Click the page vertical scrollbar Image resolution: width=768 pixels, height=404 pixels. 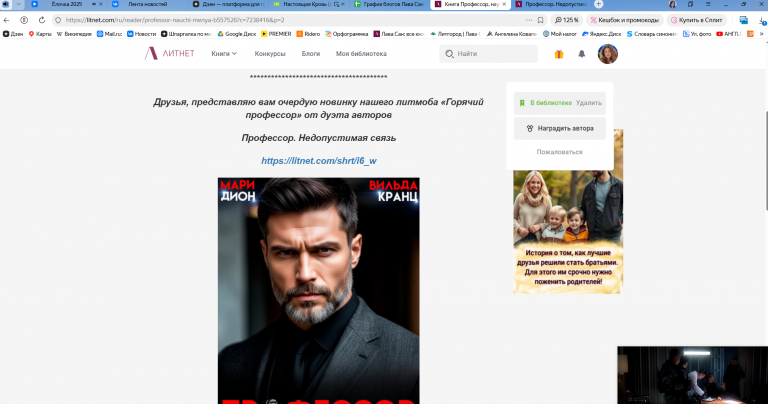tap(766, 162)
